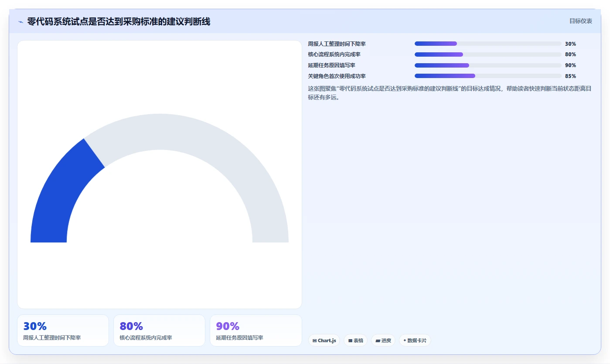Click the 85% value in progress list
The width and height of the screenshot is (610, 364).
tap(570, 76)
